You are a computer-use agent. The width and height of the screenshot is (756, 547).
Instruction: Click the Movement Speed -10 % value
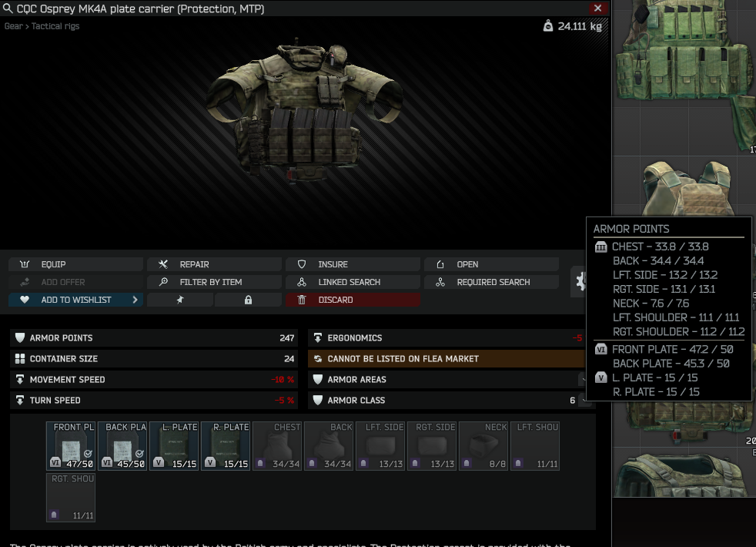point(283,379)
